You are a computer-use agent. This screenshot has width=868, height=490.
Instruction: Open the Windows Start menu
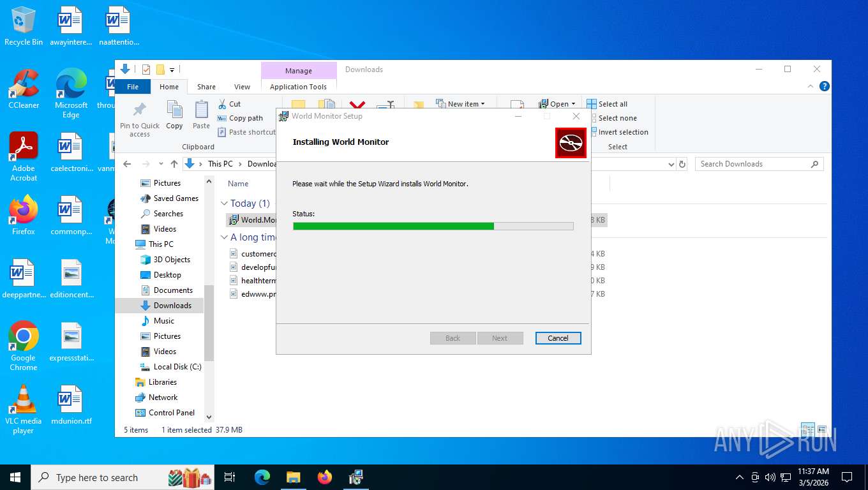click(x=15, y=477)
